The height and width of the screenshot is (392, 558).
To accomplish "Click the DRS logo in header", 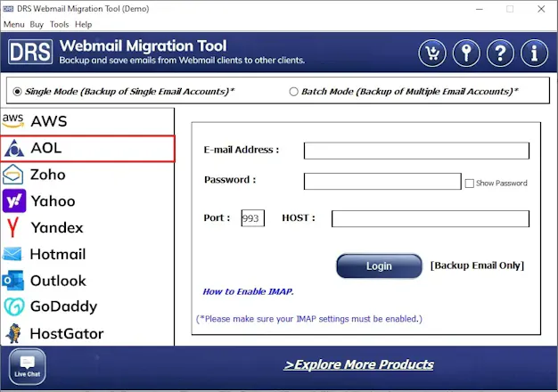I will (x=30, y=52).
